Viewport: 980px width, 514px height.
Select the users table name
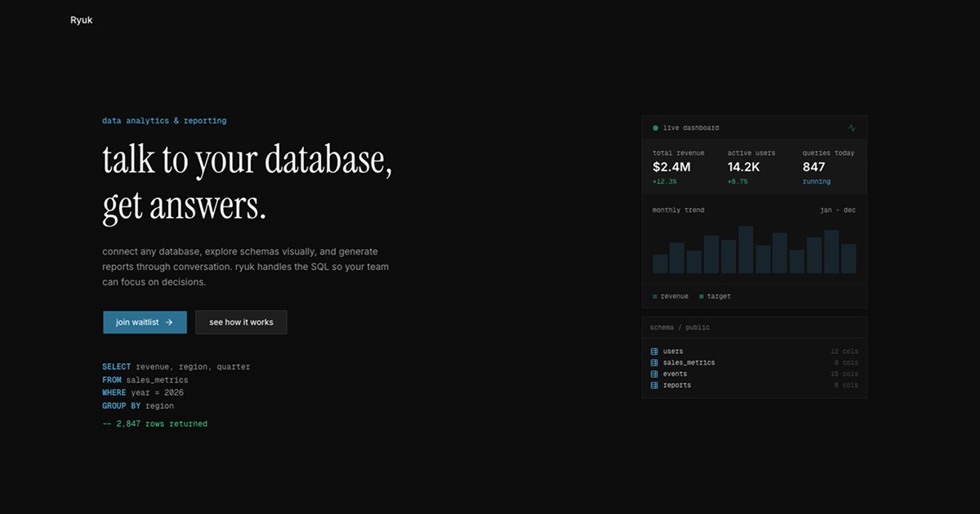pos(673,352)
